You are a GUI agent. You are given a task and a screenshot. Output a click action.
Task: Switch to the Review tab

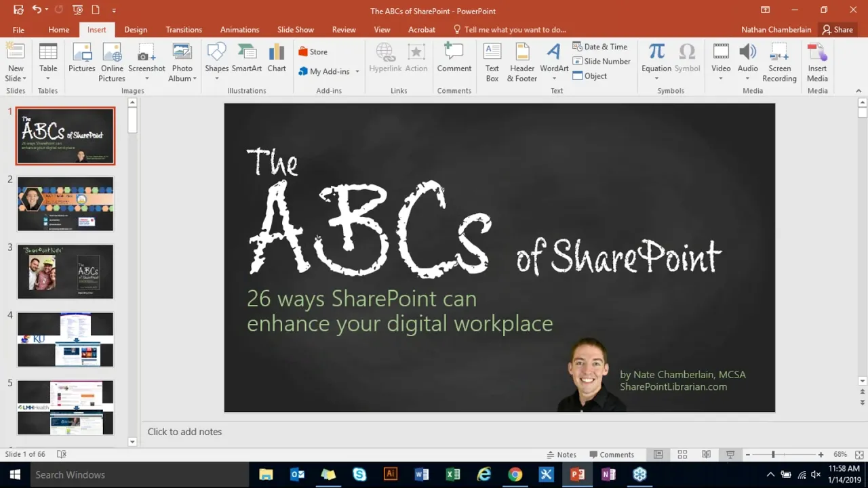(x=344, y=30)
